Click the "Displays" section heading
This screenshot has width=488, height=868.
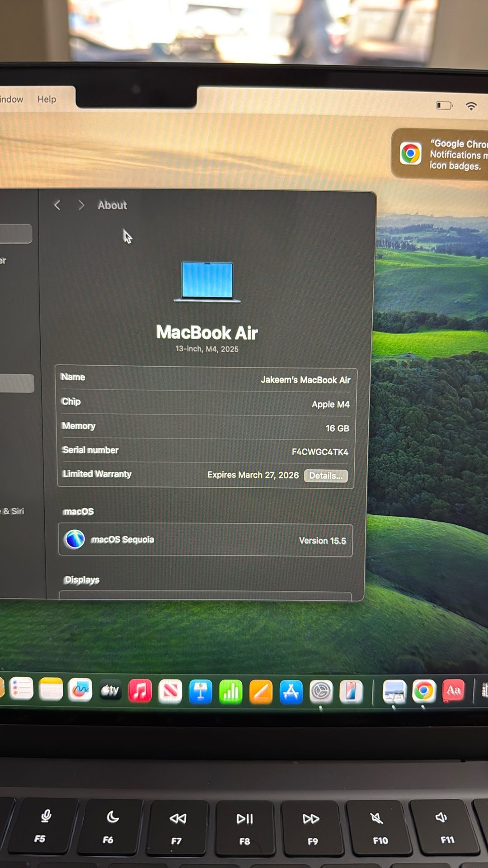click(82, 580)
